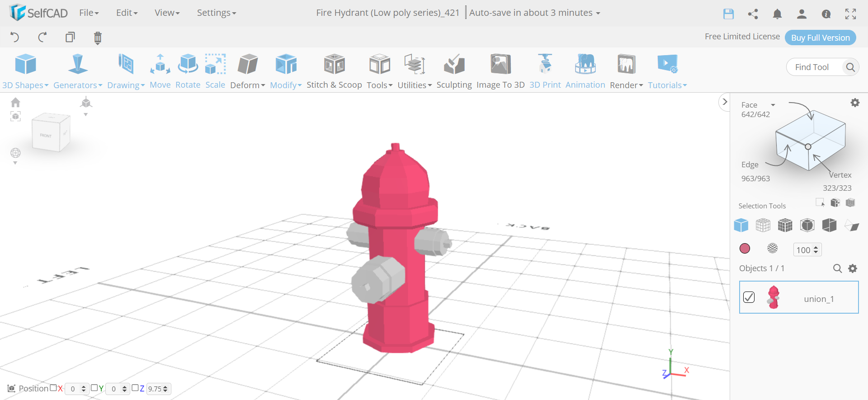Enable the Z position checkbox
Screen dimensions: 868x400
[135, 388]
